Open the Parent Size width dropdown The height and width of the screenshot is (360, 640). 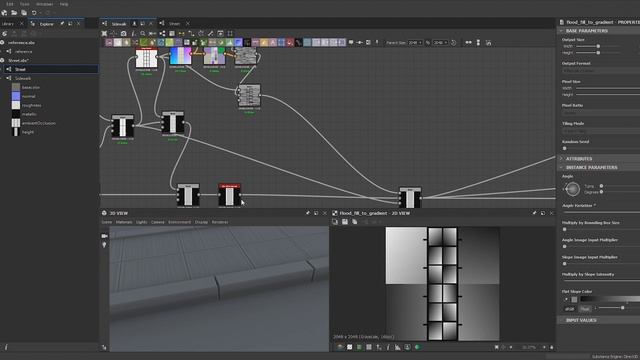[415, 42]
